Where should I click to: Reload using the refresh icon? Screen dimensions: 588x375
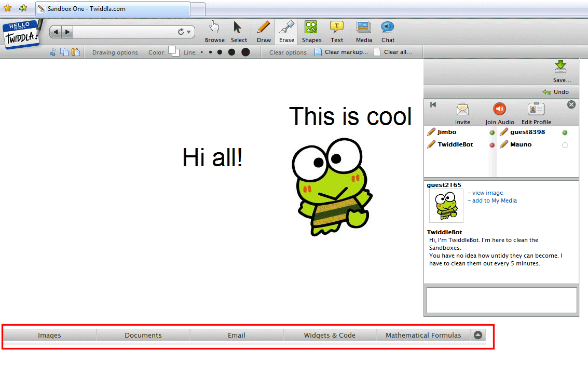(x=181, y=32)
